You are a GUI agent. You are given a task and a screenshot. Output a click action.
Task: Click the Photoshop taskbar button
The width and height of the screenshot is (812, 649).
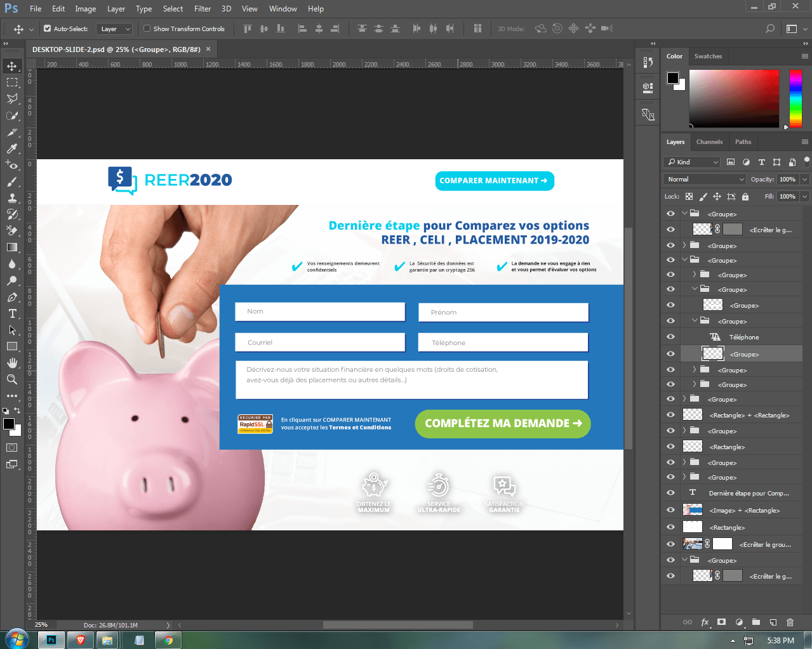pos(51,640)
